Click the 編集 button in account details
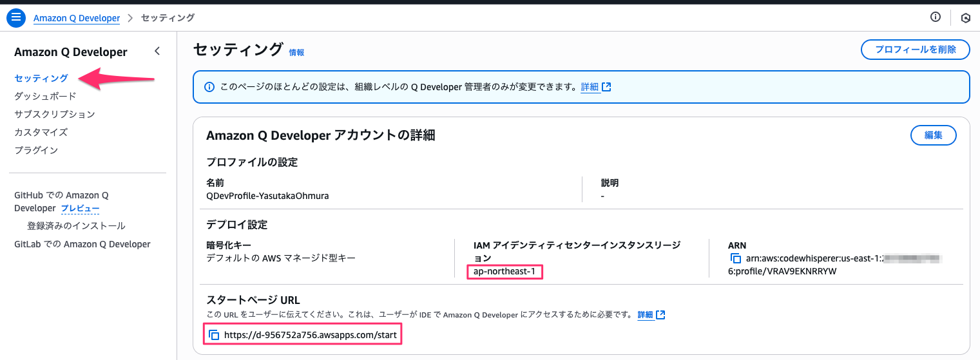980x360 pixels. tap(933, 135)
